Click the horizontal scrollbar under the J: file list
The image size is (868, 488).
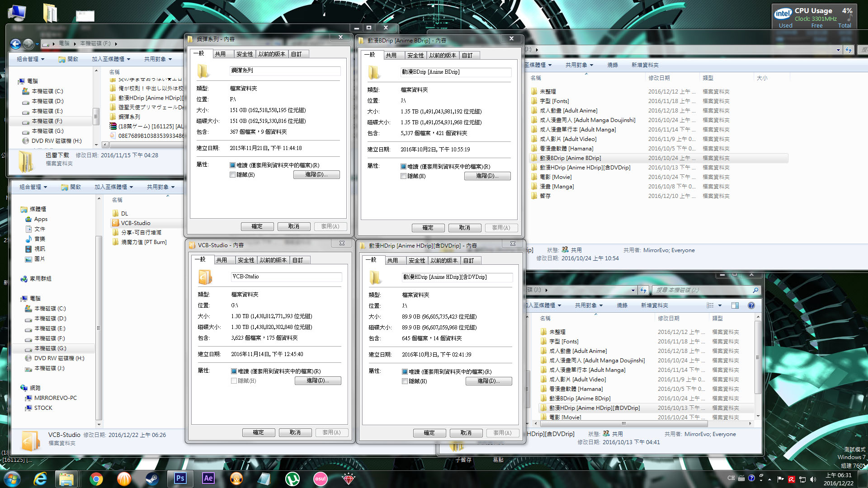click(x=623, y=424)
